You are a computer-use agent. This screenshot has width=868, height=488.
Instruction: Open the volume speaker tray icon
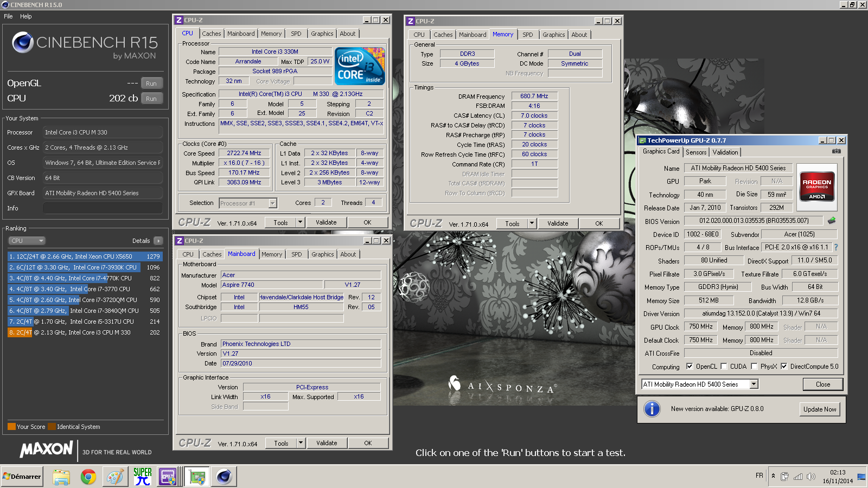pos(811,477)
